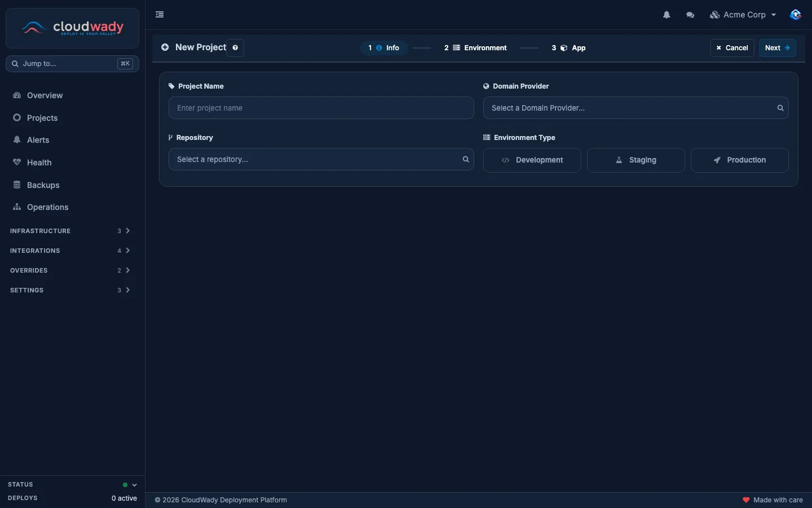Click the search icon in Repository field
The height and width of the screenshot is (508, 812).
(x=466, y=159)
